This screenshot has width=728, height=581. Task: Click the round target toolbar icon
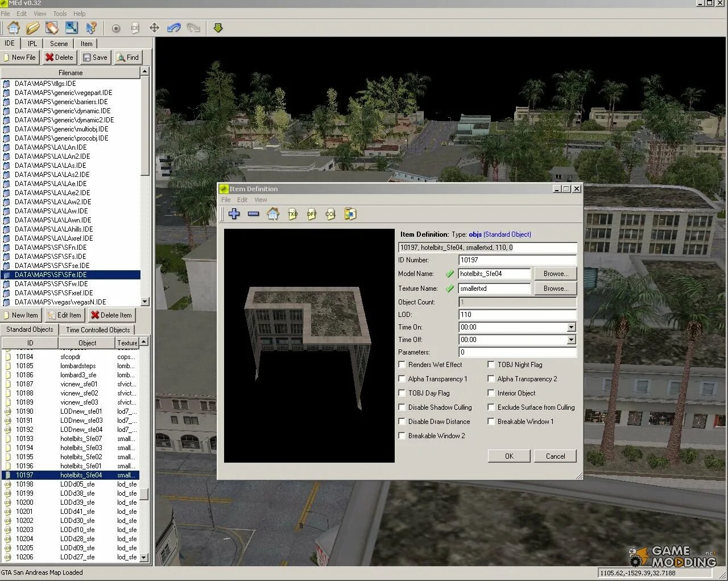point(116,28)
